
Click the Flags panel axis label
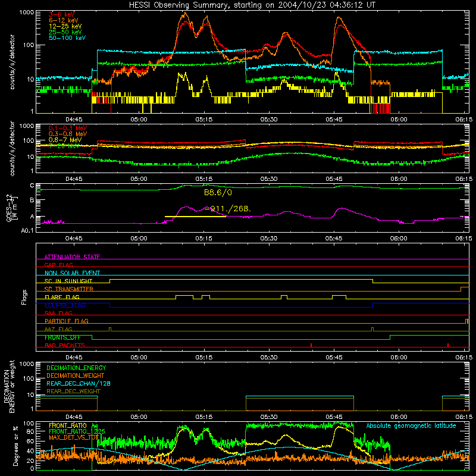point(24,297)
